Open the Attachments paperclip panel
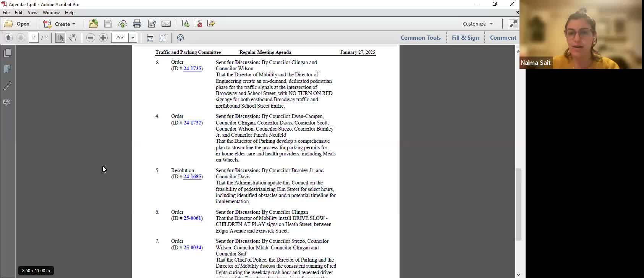This screenshot has width=644, height=278. (7, 86)
